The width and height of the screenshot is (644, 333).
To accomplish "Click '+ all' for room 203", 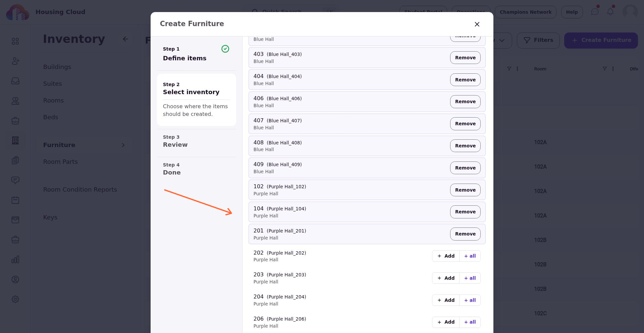I will [470, 278].
